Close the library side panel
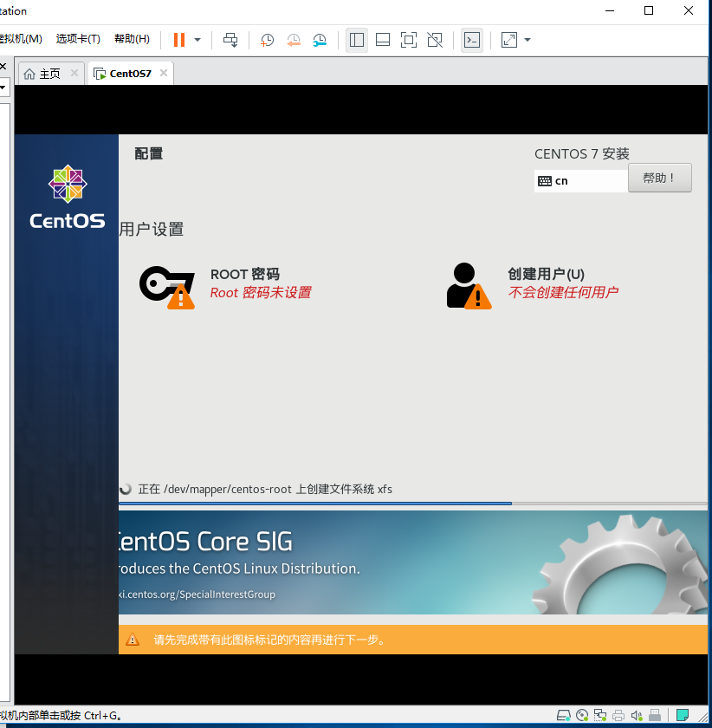The width and height of the screenshot is (712, 728). [x=3, y=67]
